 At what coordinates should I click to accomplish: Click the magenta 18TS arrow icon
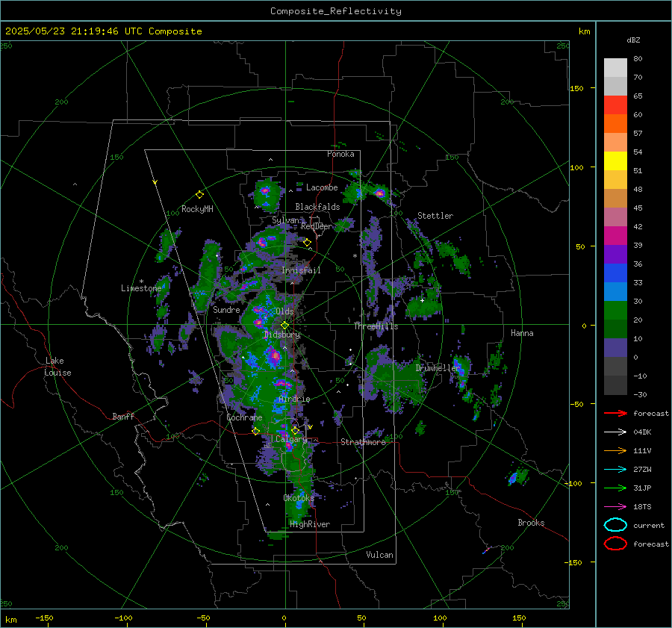click(x=615, y=507)
